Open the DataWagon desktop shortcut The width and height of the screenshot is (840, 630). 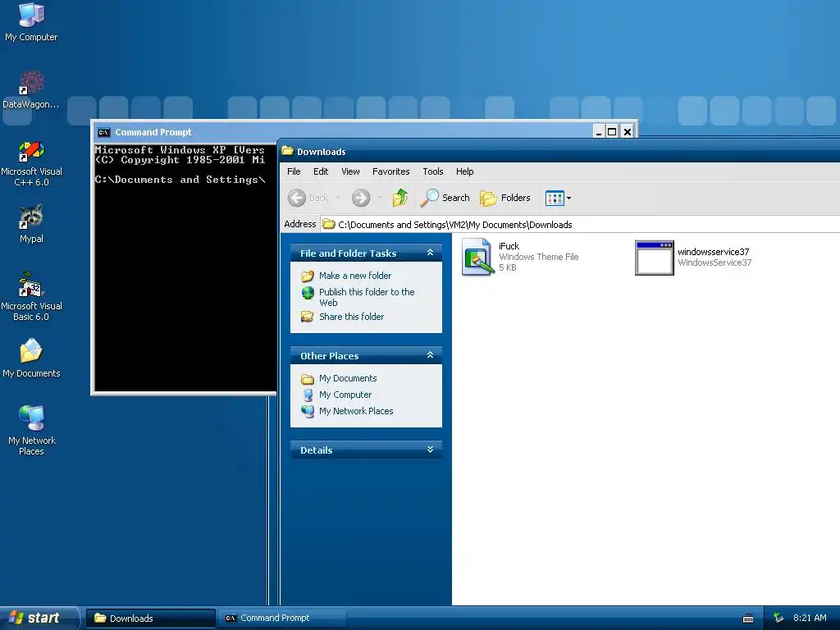(31, 89)
